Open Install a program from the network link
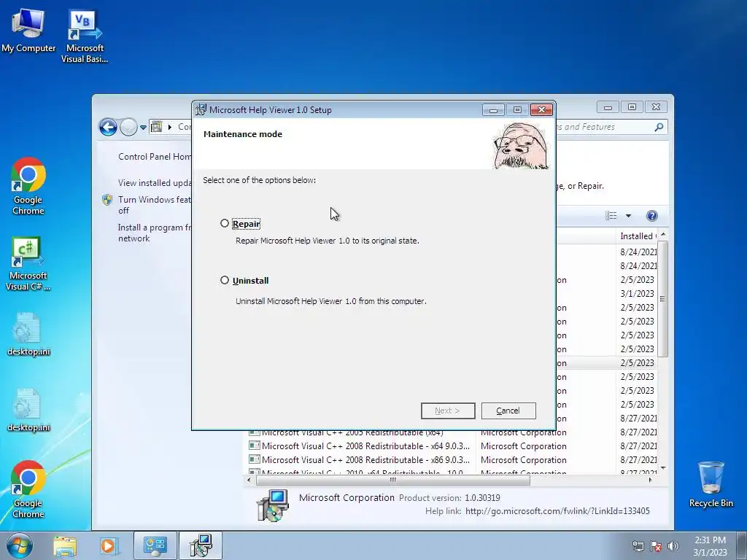This screenshot has width=747, height=560. pos(155,233)
